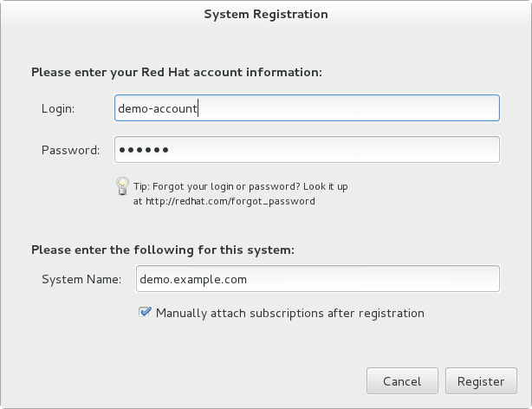Toggle the manually attach subscriptions checkbox
The image size is (532, 409).
tap(145, 313)
